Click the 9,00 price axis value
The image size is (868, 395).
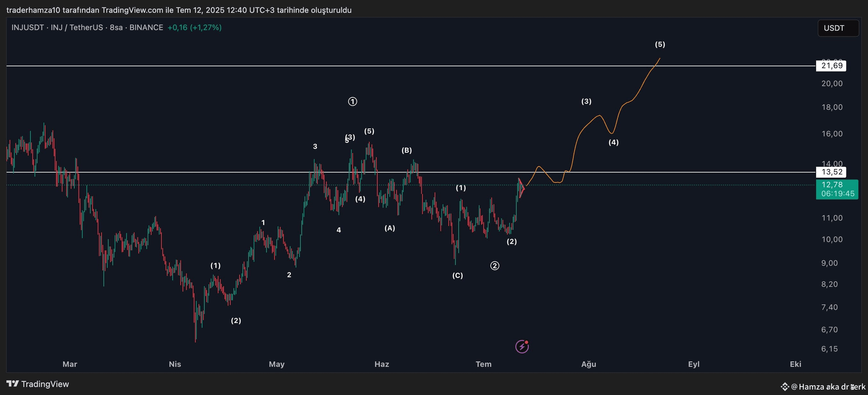point(830,263)
